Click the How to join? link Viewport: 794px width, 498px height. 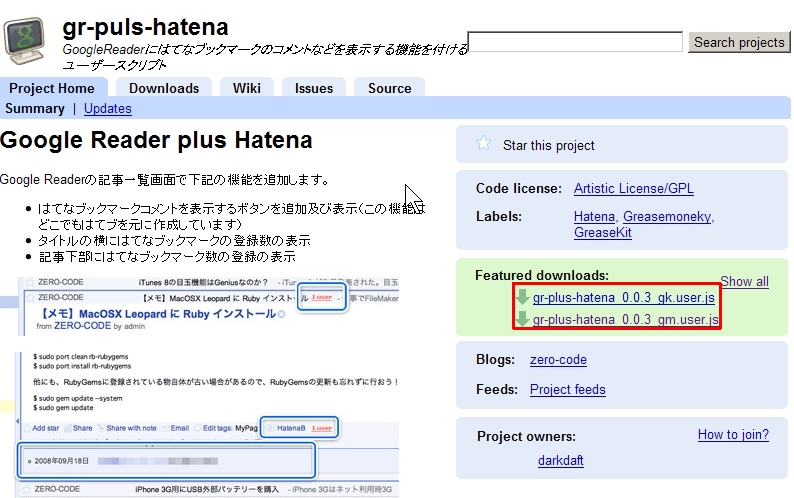coord(733,435)
